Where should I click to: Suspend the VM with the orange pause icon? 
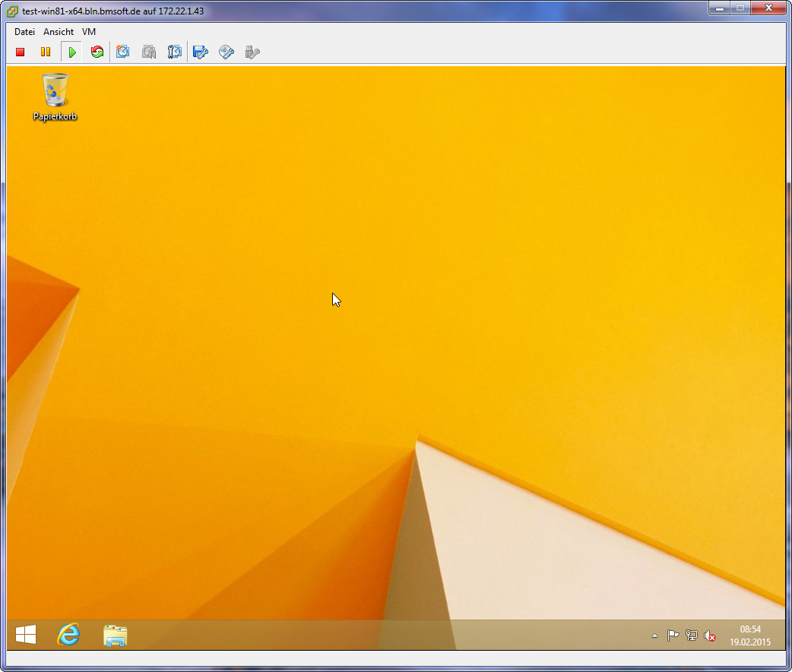point(46,52)
